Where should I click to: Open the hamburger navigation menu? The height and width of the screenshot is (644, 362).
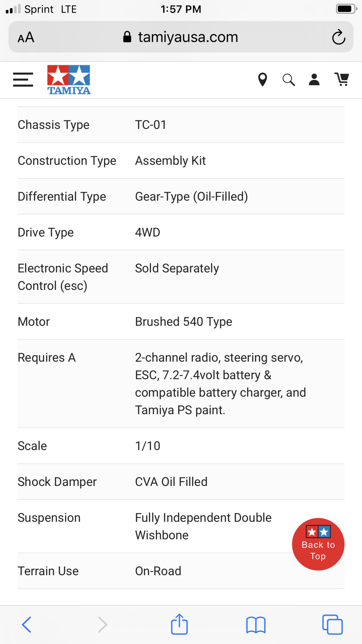pos(23,80)
